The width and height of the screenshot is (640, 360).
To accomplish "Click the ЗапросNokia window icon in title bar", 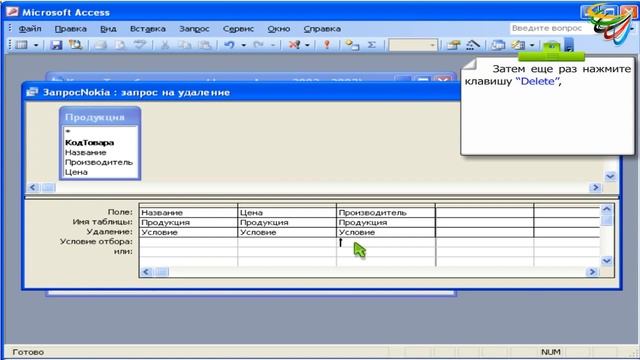I will click(32, 92).
